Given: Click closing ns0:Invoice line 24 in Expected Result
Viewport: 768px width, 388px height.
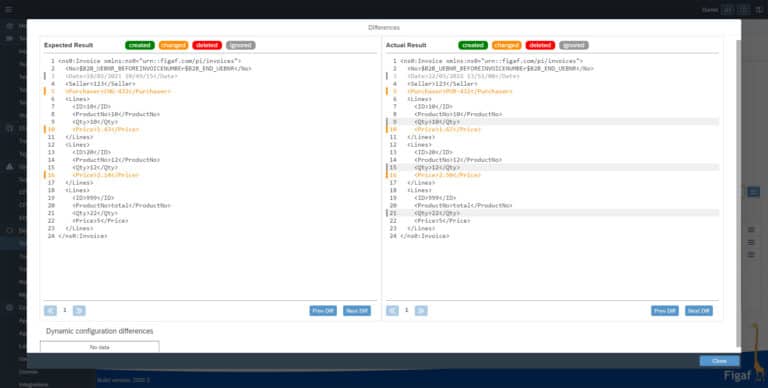Looking at the screenshot, I should click(82, 236).
